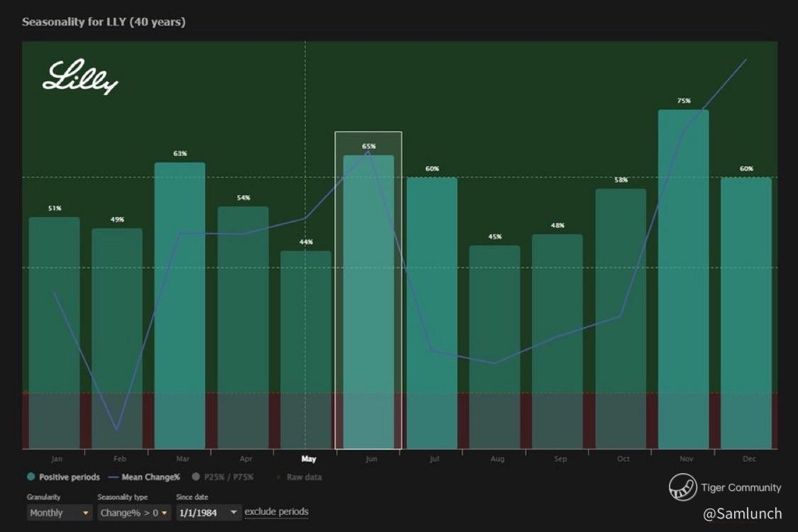
Task: Click the Positive periods teal legend dot
Action: click(31, 477)
